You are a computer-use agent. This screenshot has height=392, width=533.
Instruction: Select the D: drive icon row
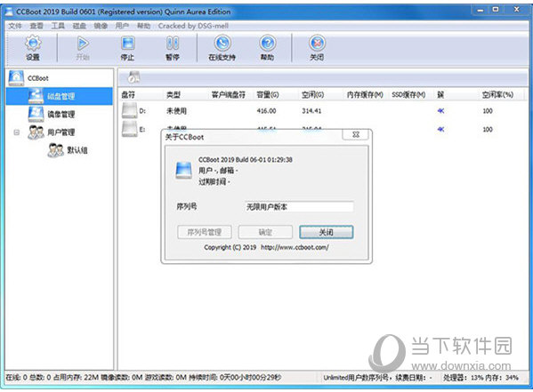click(130, 111)
